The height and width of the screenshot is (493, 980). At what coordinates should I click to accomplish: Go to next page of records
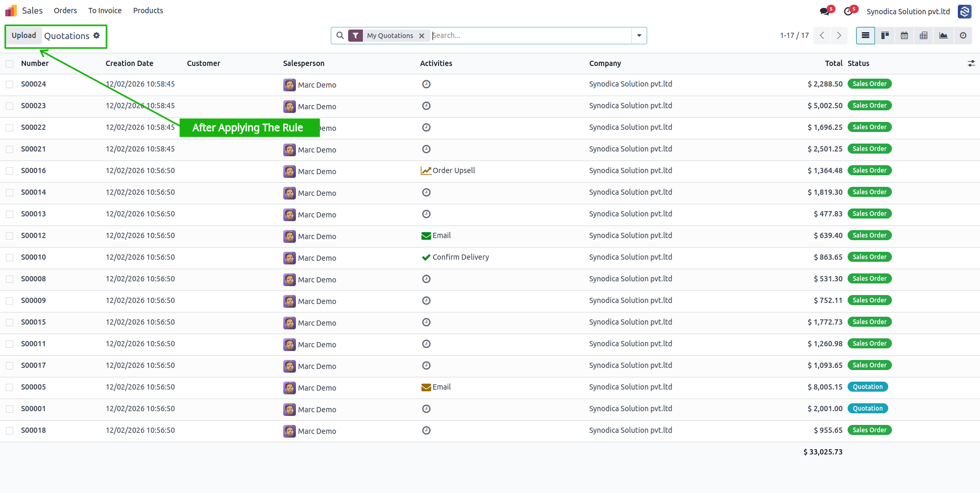tap(839, 35)
